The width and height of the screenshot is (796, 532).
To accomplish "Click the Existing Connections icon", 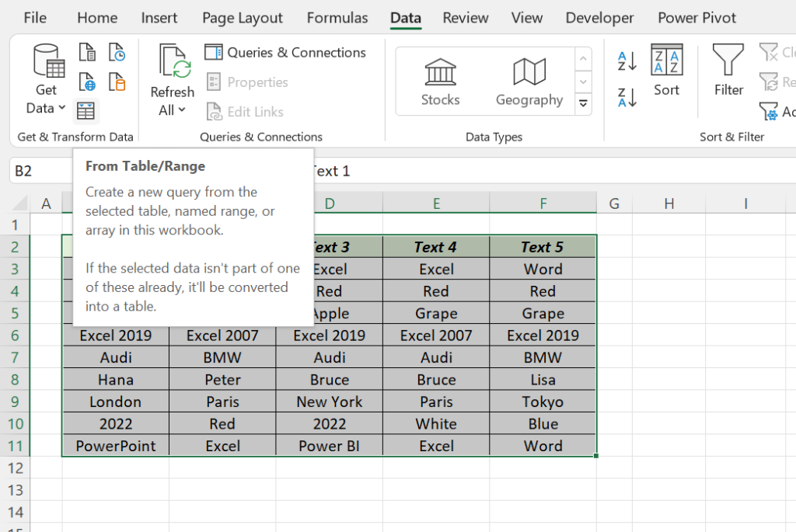I will [x=117, y=82].
